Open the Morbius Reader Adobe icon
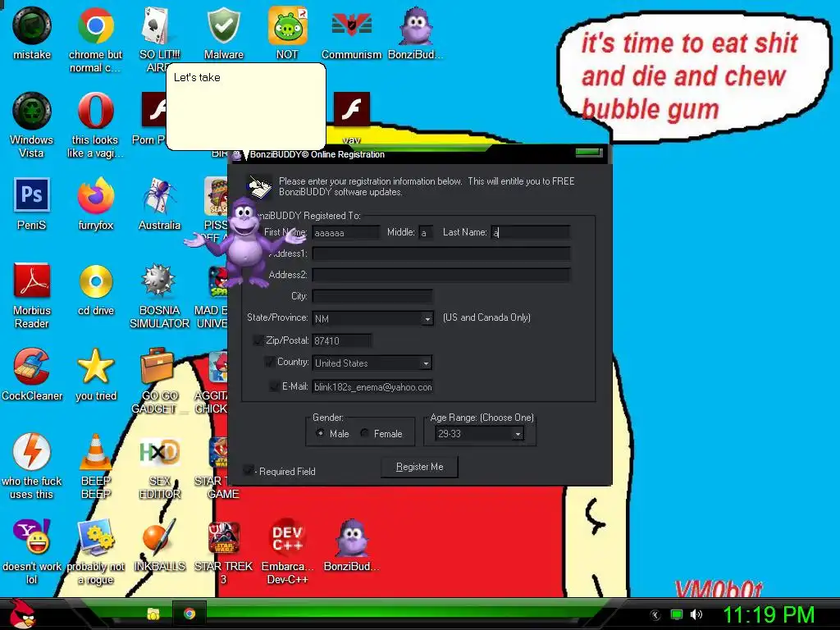The image size is (840, 630). tap(32, 295)
